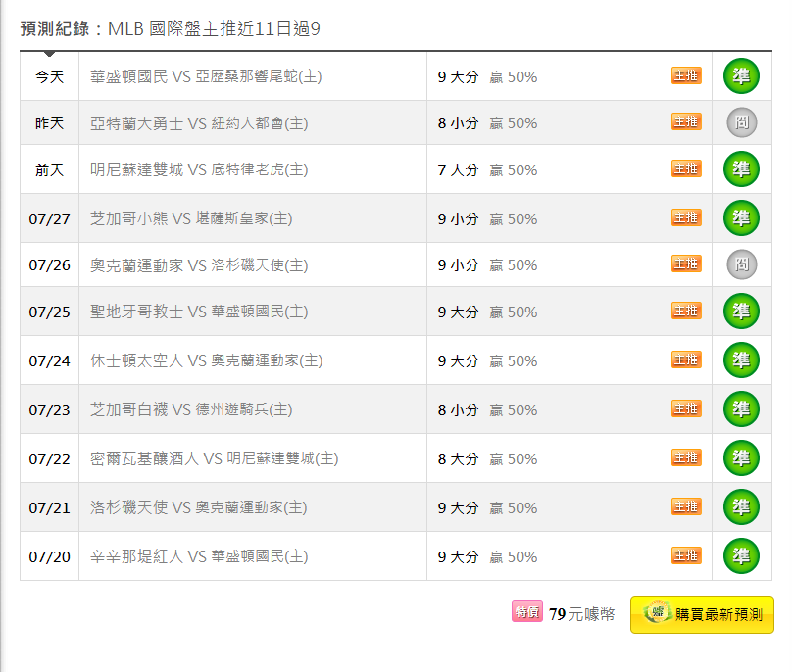Click the 主推 badge in 07/23 row
Viewport: 792px width, 672px height.
(x=686, y=408)
